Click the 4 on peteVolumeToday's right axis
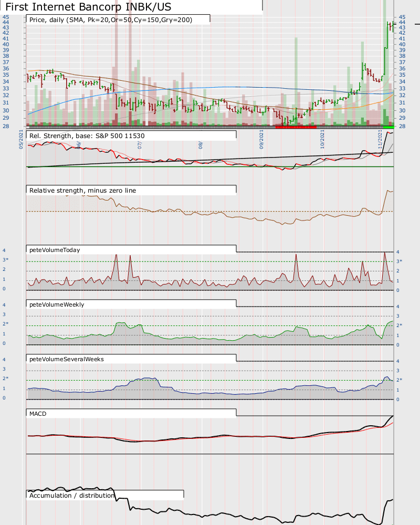The image size is (420, 525). (398, 252)
